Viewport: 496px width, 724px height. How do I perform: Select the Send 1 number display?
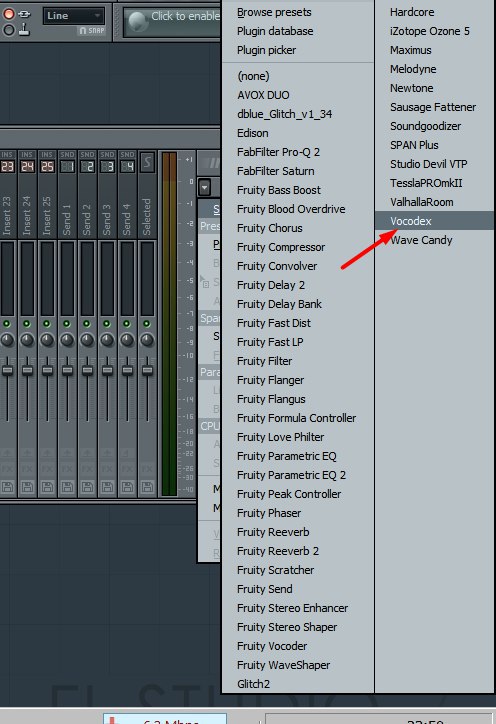(x=67, y=166)
